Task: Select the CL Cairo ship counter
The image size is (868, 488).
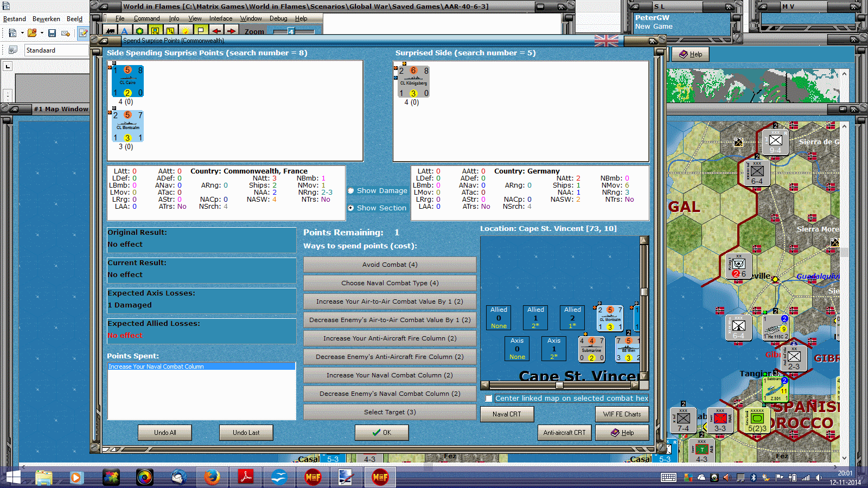Action: pyautogui.click(x=127, y=81)
